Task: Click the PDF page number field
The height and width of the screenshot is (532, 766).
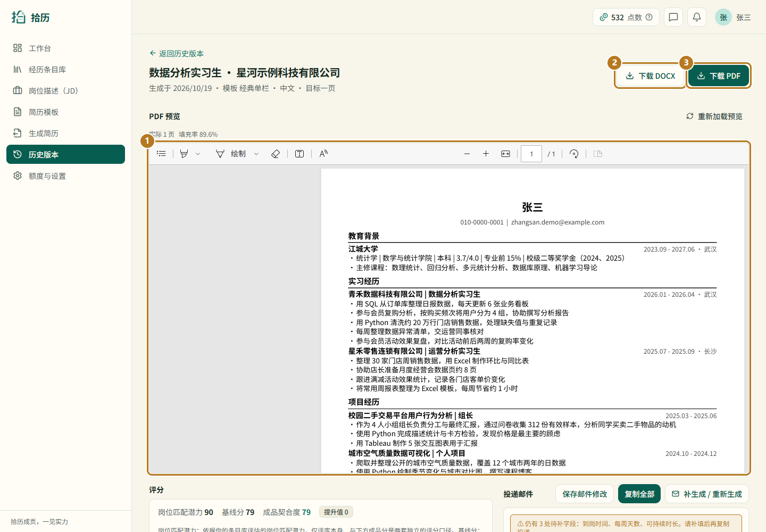Action: pos(531,154)
